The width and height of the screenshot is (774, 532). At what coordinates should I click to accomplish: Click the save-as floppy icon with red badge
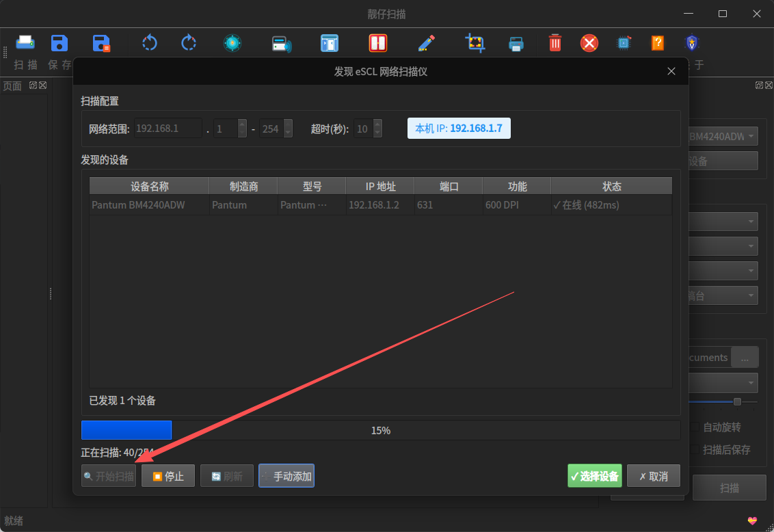(101, 43)
